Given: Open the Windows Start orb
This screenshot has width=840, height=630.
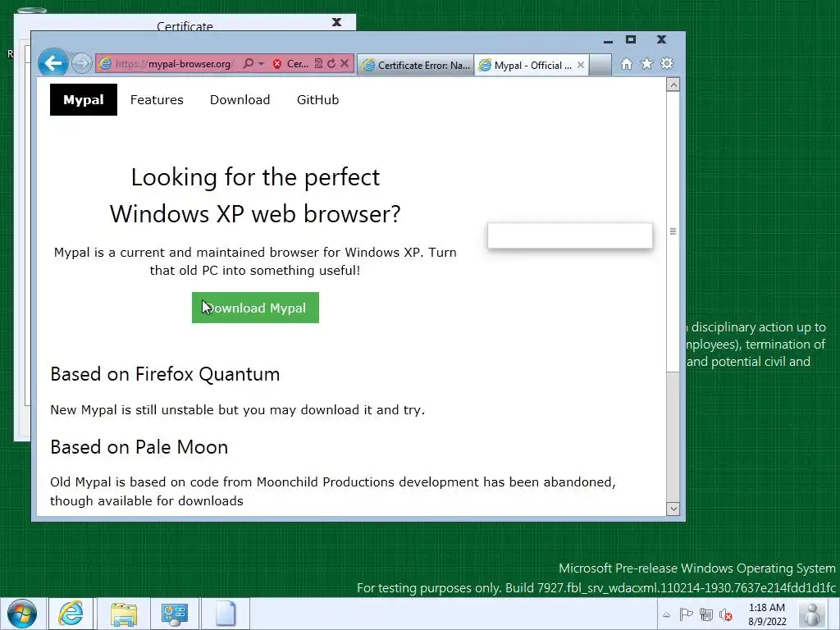Looking at the screenshot, I should pyautogui.click(x=22, y=614).
